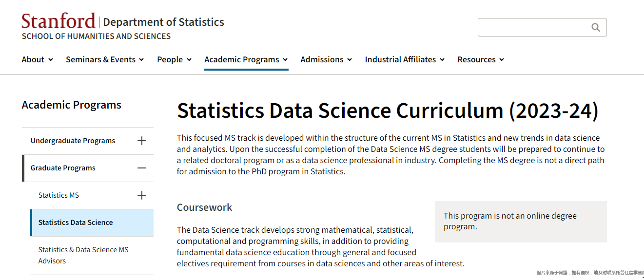Open the Admissions menu
The height and width of the screenshot is (278, 644).
pos(326,59)
